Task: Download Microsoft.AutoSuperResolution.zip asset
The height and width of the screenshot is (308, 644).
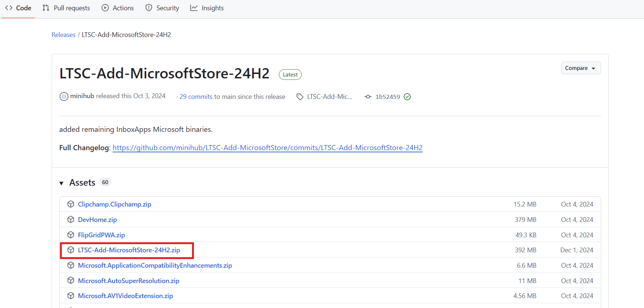Action: (x=128, y=281)
